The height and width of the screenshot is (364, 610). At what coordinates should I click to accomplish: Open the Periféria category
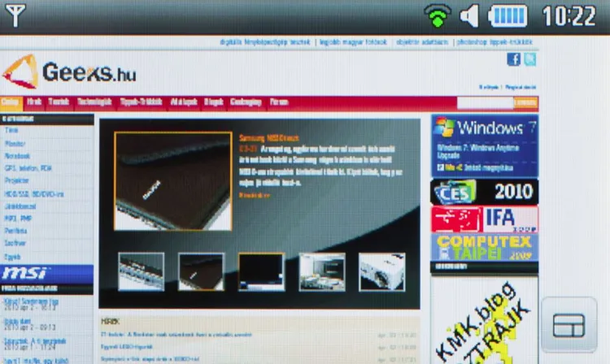pos(15,231)
